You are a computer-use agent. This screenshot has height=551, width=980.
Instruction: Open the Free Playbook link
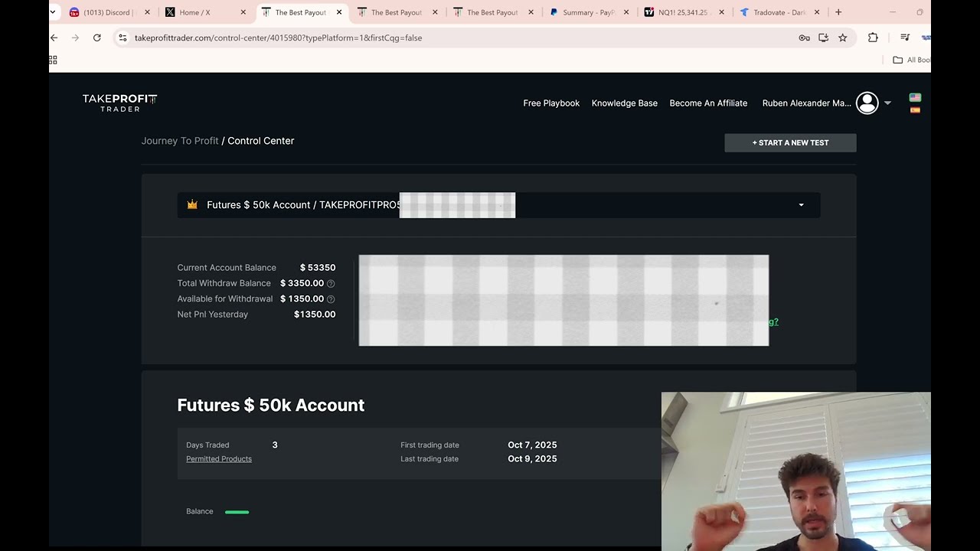(551, 103)
